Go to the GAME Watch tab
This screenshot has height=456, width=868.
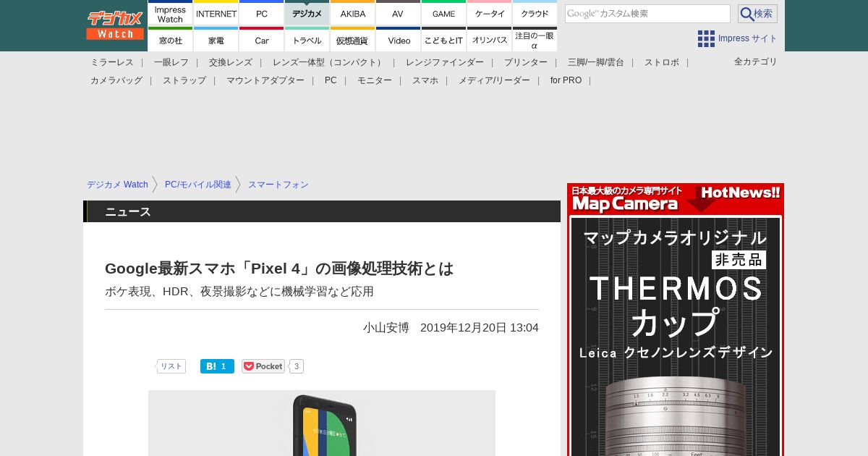(x=443, y=14)
